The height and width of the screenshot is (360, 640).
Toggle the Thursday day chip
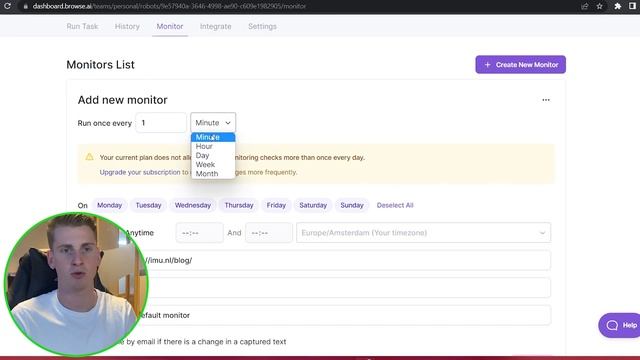point(239,205)
